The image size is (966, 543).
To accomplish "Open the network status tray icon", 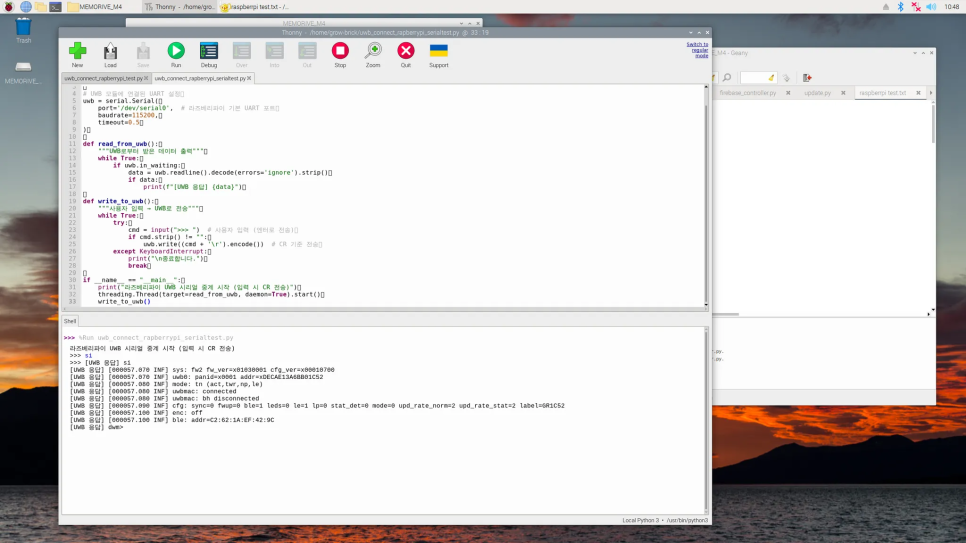I will pos(916,7).
